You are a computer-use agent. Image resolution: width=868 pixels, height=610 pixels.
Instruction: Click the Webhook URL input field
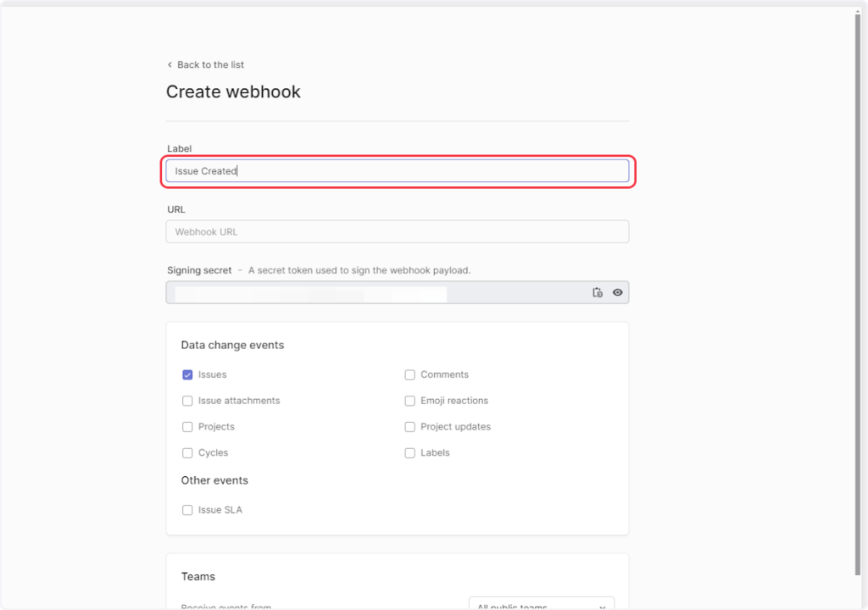[397, 231]
